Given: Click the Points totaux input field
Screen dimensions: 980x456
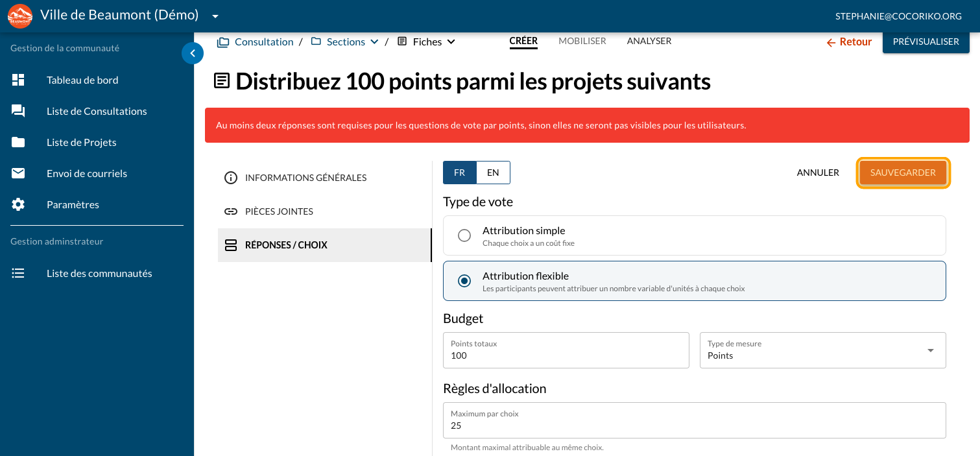Looking at the screenshot, I should pyautogui.click(x=566, y=355).
